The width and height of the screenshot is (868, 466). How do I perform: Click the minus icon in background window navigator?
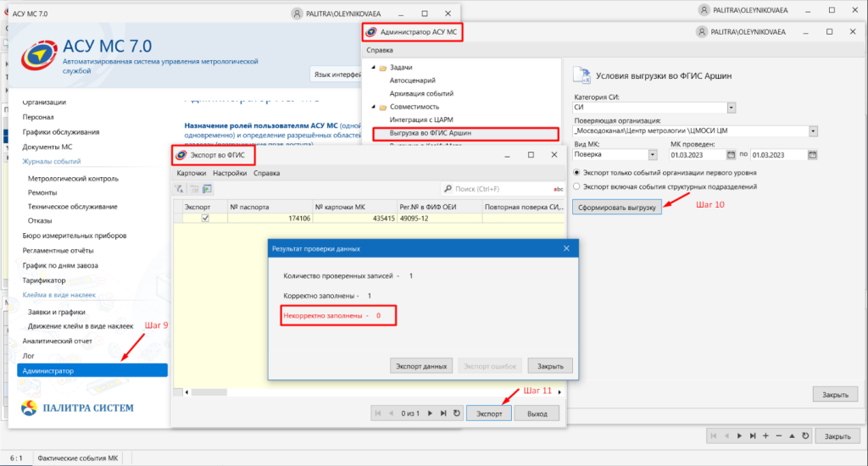tap(779, 436)
